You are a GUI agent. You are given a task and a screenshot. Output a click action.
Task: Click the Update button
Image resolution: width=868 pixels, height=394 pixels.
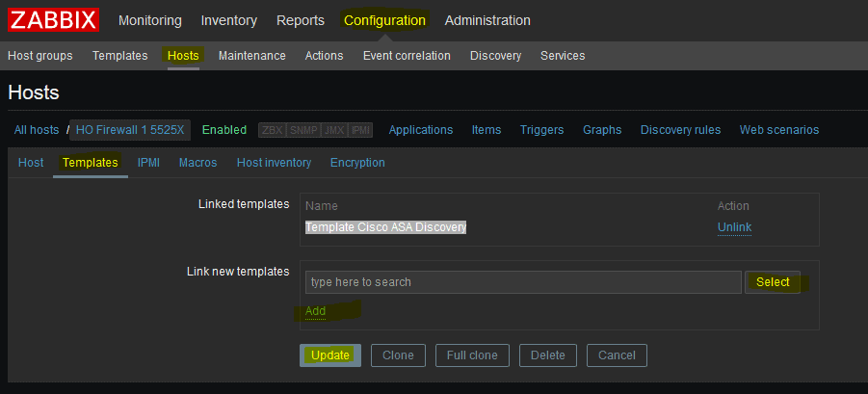[330, 355]
